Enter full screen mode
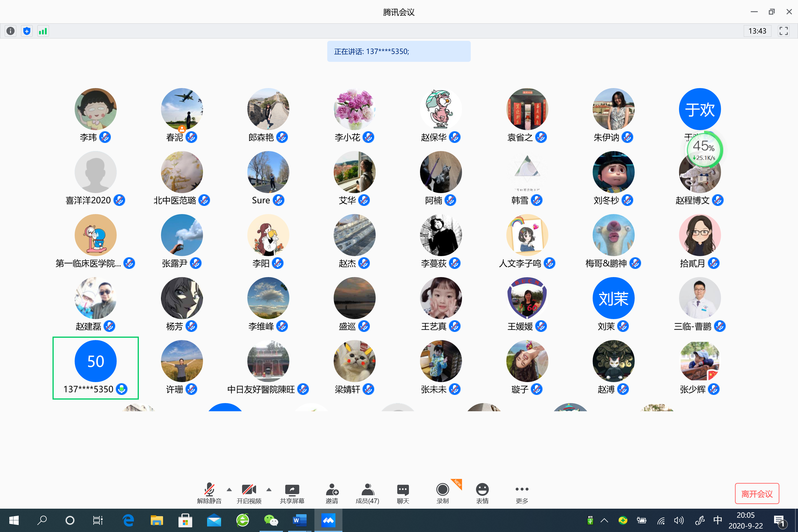The width and height of the screenshot is (798, 532). (x=783, y=31)
